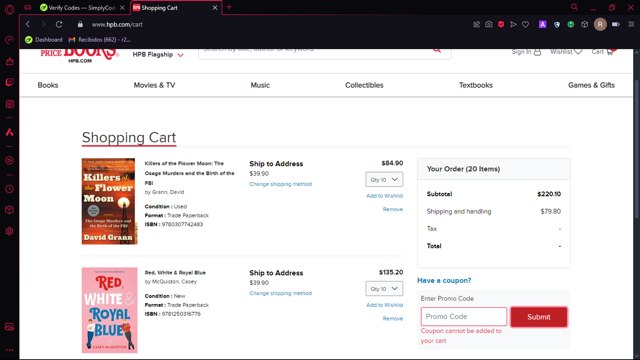Open Movies & TV category menu
The image size is (640, 360).
click(x=154, y=85)
